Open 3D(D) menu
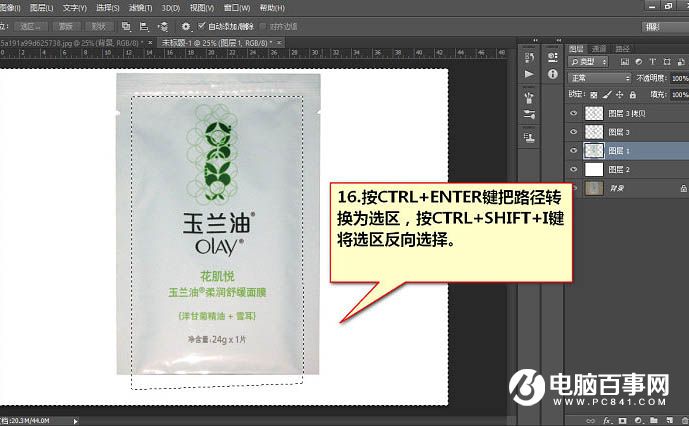This screenshot has width=689, height=426. pyautogui.click(x=170, y=8)
